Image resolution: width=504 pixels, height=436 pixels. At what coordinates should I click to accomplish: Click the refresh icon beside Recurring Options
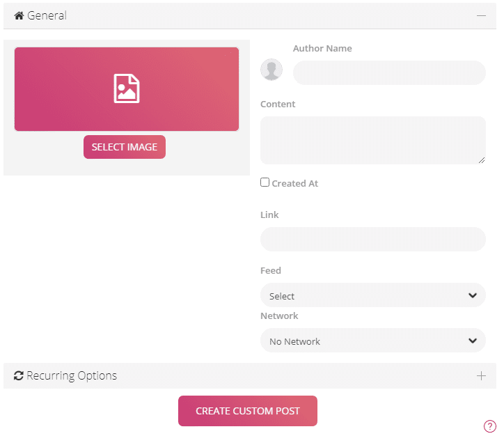19,376
